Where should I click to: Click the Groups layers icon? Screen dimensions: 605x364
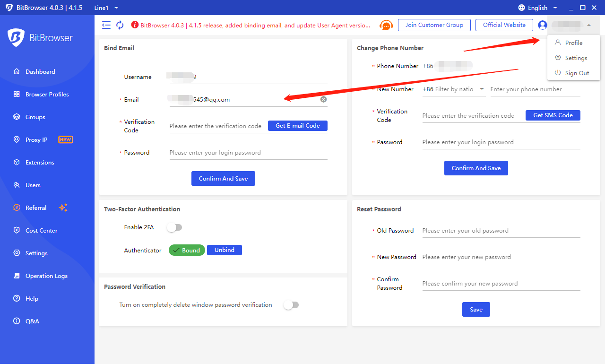pos(17,117)
